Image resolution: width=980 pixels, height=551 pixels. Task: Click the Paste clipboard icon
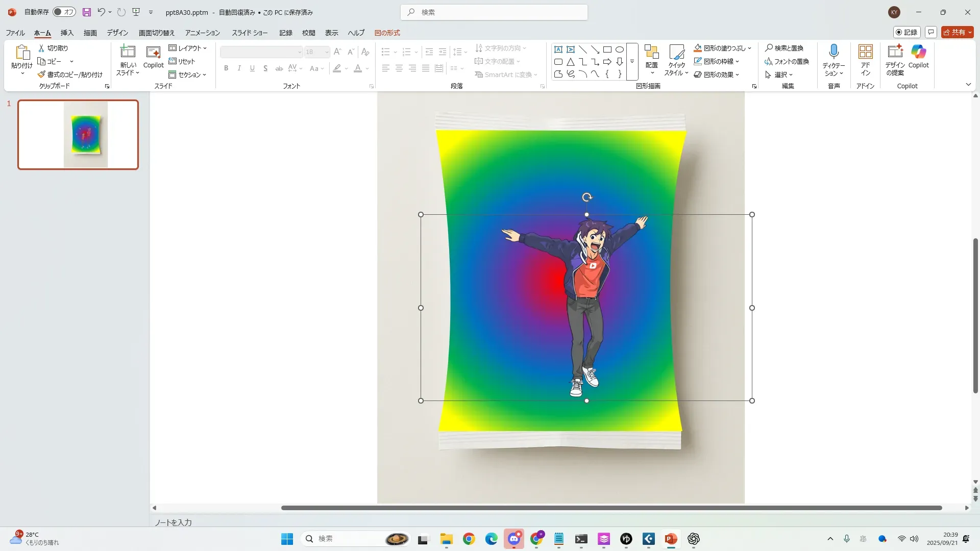tap(22, 52)
